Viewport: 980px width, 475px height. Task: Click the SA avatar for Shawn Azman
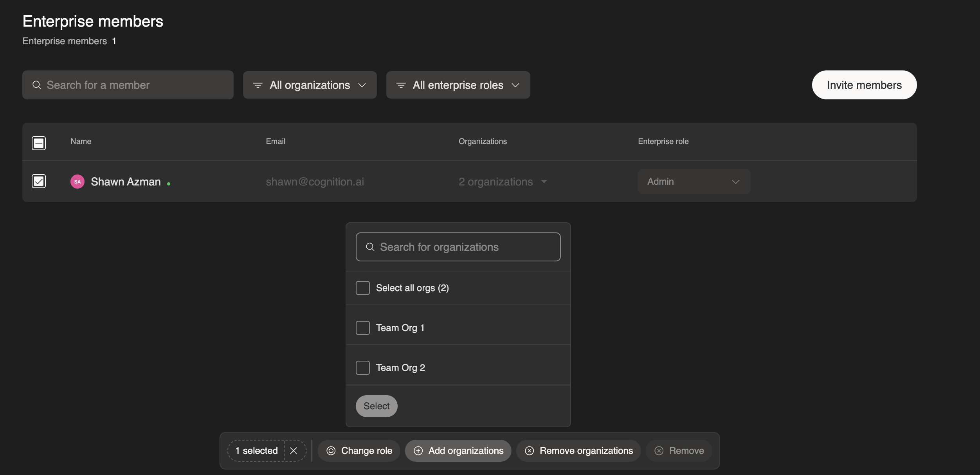pos(77,182)
